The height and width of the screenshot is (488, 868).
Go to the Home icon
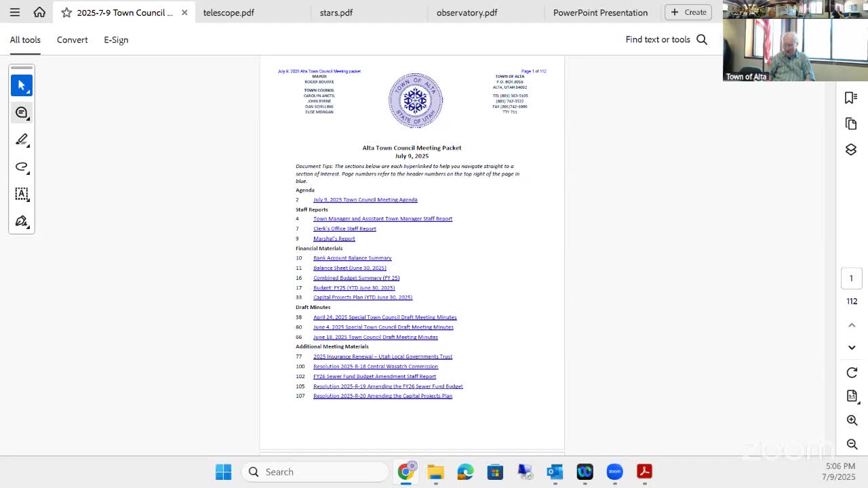[x=39, y=12]
